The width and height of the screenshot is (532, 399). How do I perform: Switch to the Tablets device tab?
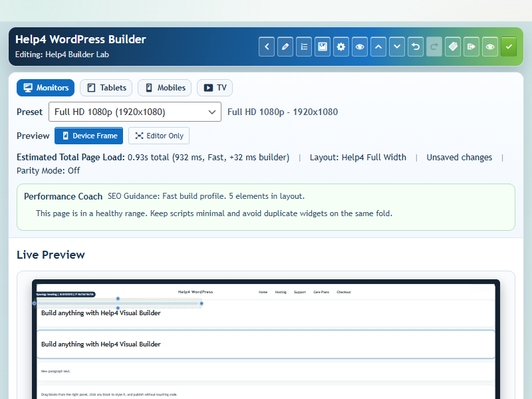pyautogui.click(x=106, y=88)
